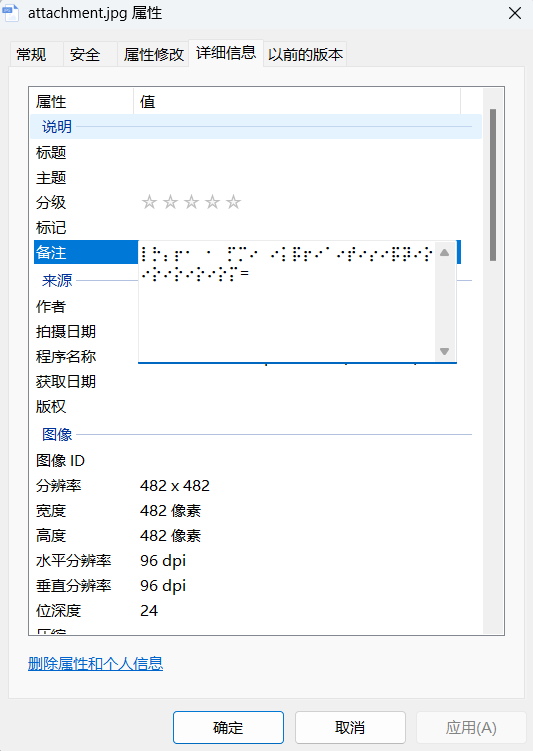Close the attachment.jpg properties dialog
Image resolution: width=533 pixels, height=751 pixels.
(x=515, y=13)
